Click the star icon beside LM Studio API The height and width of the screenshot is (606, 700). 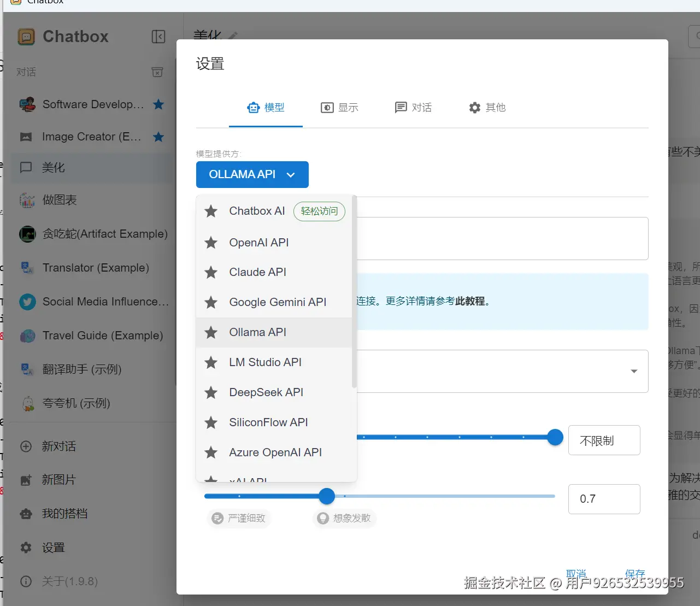point(211,362)
